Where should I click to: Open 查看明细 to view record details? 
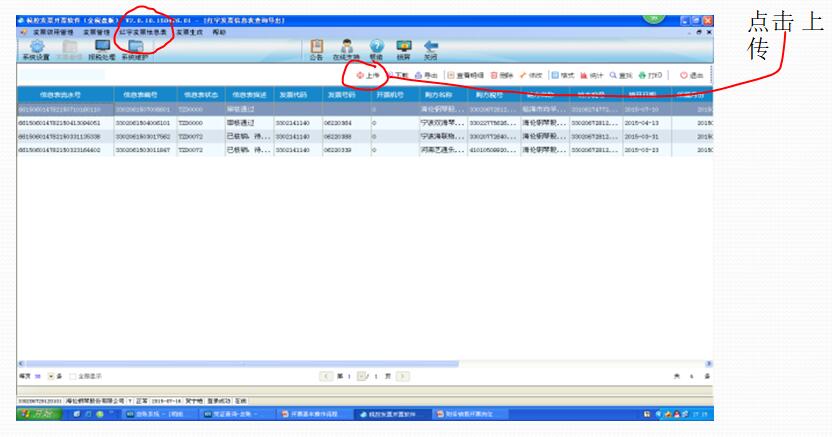(465, 75)
